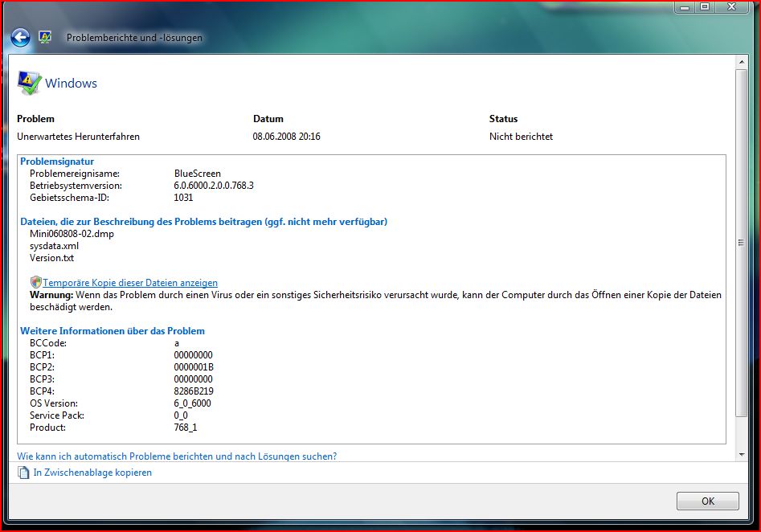Click the Problemberichte und -lösungen title
This screenshot has height=532, width=761.
pos(134,38)
